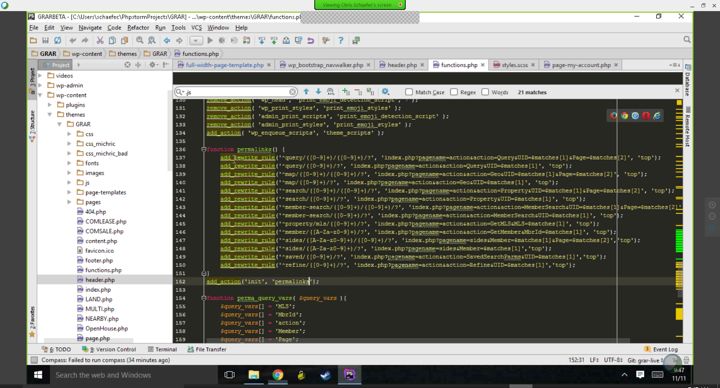720x388 pixels.
Task: Select footer.php in project tree
Action: [99, 260]
